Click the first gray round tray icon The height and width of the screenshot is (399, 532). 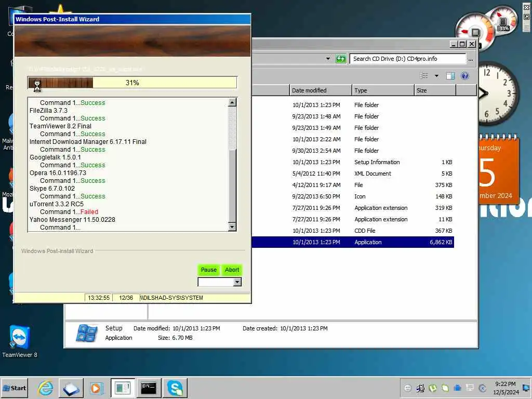point(408,388)
